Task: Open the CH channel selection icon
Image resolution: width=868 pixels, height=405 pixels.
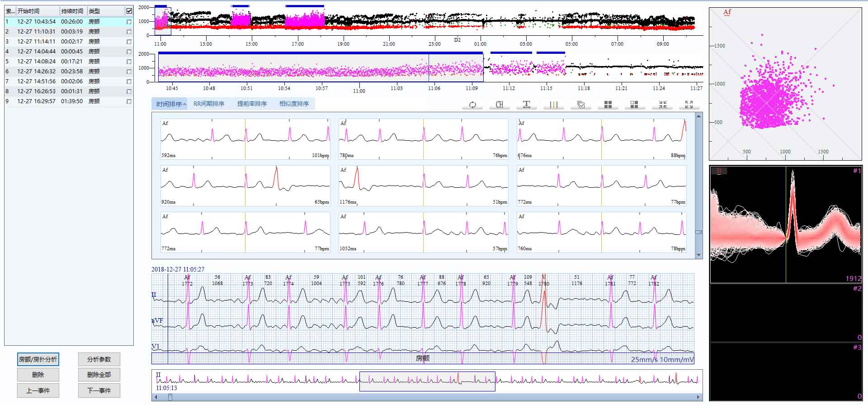Action: pyautogui.click(x=499, y=105)
